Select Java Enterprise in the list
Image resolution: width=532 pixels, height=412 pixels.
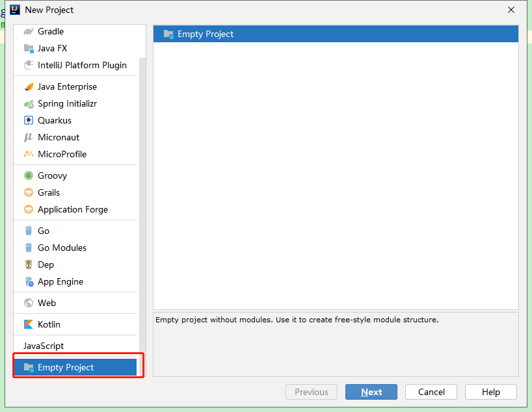click(x=75, y=86)
